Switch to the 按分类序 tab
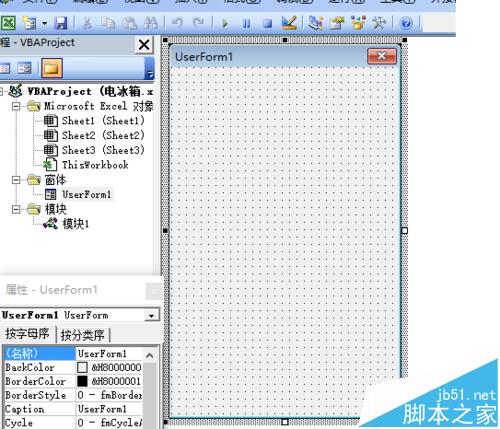The image size is (500, 429). coord(82,335)
